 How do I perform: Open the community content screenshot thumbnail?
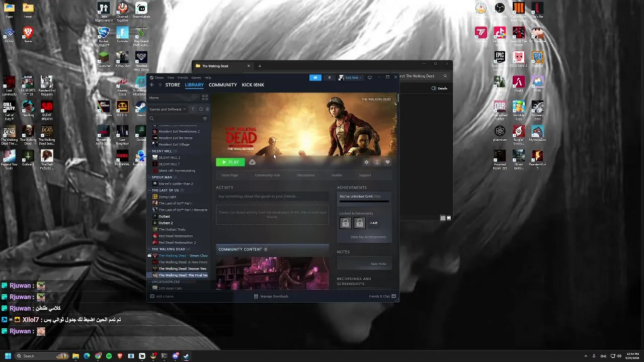(x=272, y=273)
